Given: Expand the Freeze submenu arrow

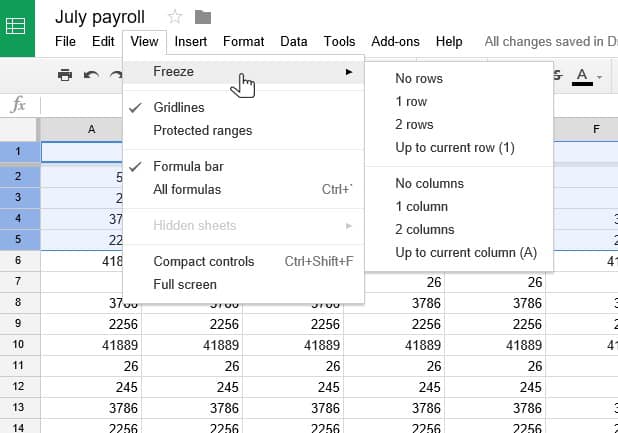Looking at the screenshot, I should pyautogui.click(x=349, y=72).
